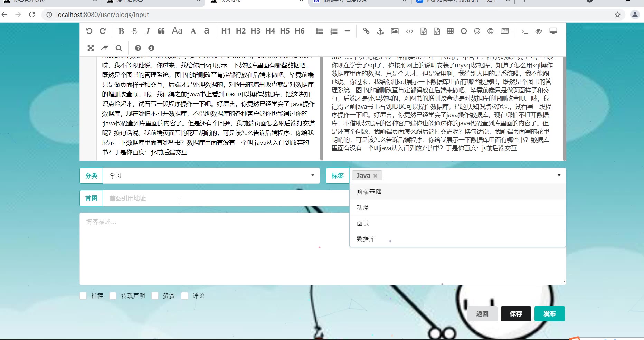Show editor info with the i icon
Viewport: 644px width, 340px height.
(151, 48)
